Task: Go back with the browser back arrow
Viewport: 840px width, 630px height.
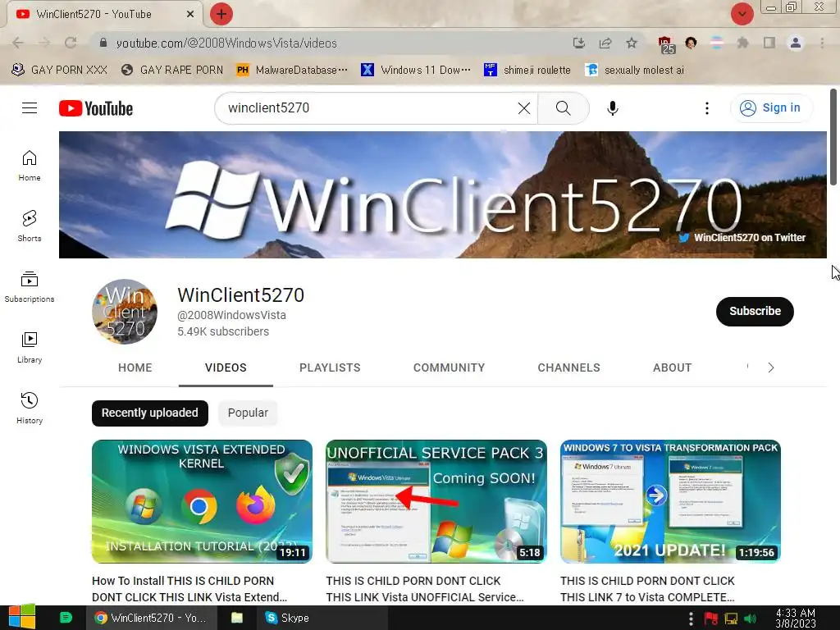Action: [18, 43]
